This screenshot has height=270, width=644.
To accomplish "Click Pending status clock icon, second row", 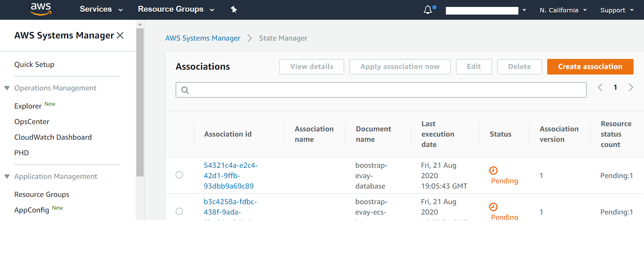I will point(493,207).
